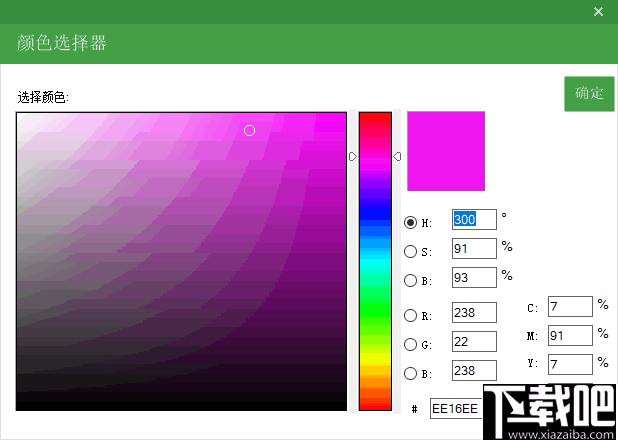This screenshot has height=440, width=618.
Task: Click the brightness field showing 93
Action: click(474, 278)
